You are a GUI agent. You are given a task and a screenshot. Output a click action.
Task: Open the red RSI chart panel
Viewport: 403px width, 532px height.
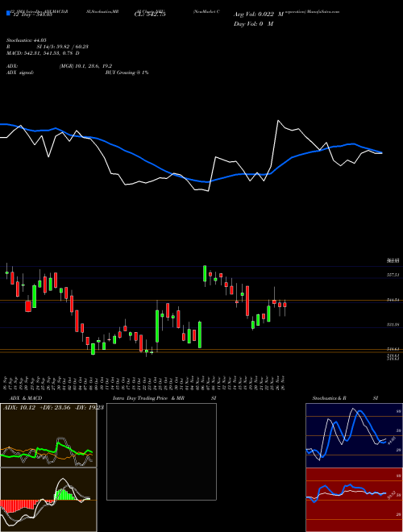tap(354, 500)
